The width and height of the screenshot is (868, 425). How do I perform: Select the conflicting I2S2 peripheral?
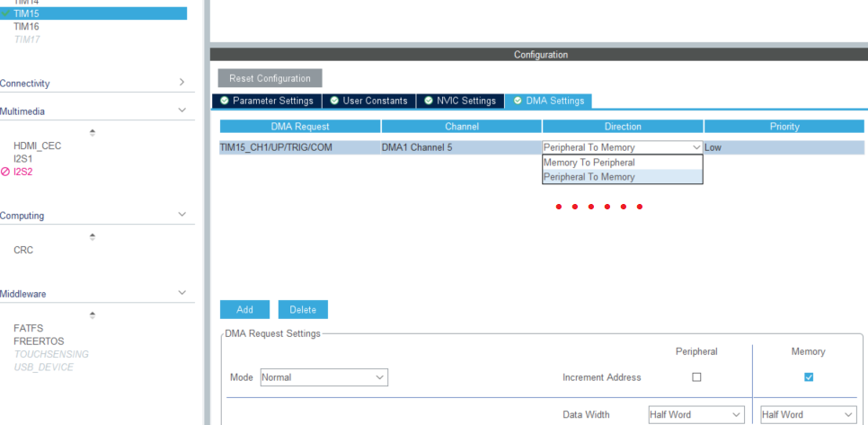click(x=22, y=173)
